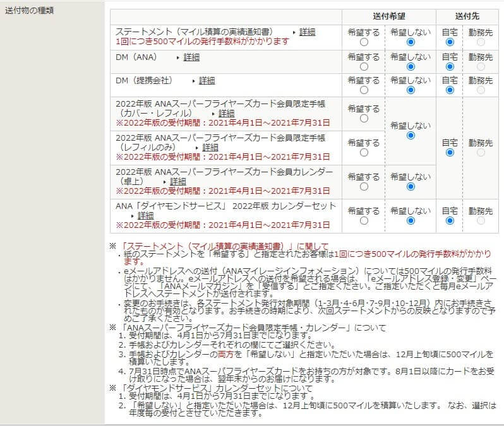The width and height of the screenshot is (504, 426).
Task: Select 希望する for 手帳（レフィルのみ）
Action: point(364,152)
